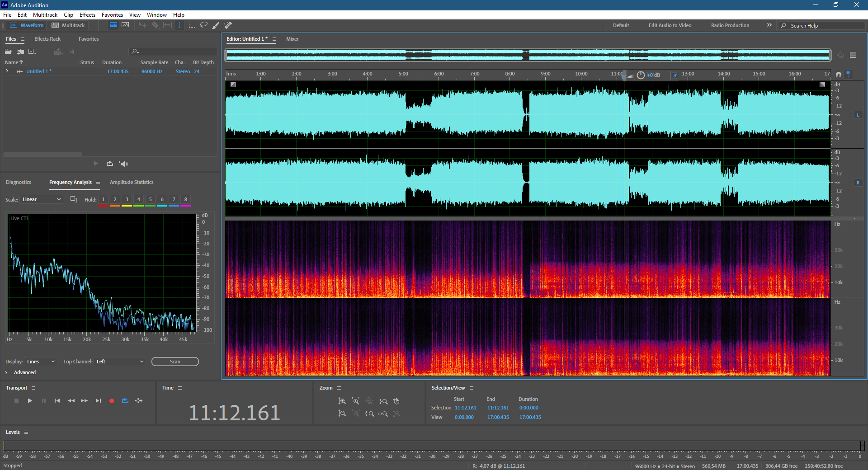Click Zoom In Amplitude icon

click(x=342, y=401)
